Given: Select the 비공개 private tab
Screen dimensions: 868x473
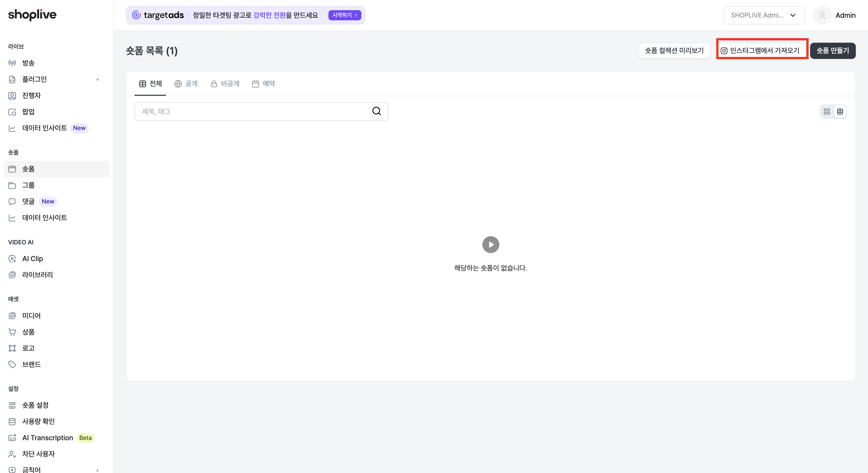Looking at the screenshot, I should click(225, 84).
